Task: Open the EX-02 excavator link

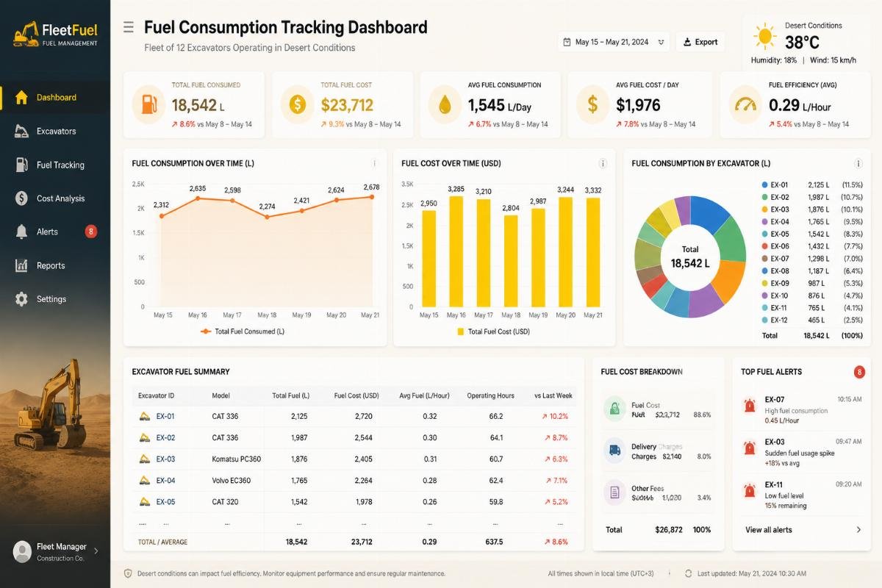Action: (x=165, y=437)
